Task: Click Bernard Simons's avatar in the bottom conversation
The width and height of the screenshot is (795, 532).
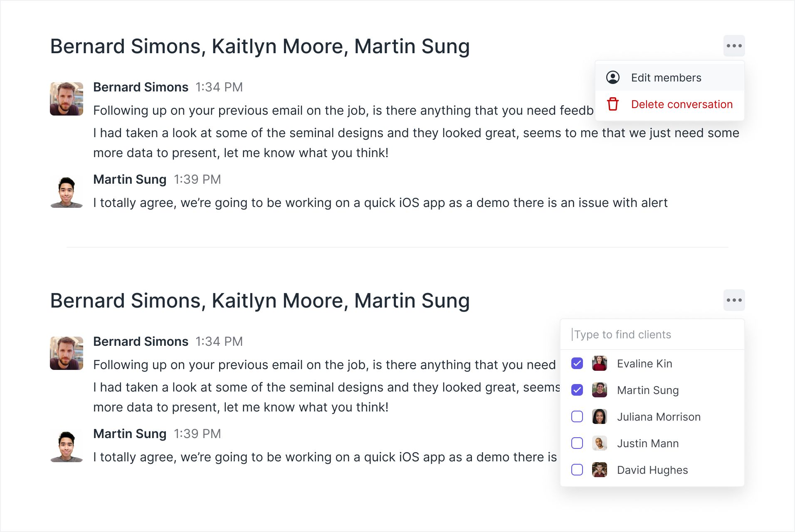Action: tap(67, 353)
